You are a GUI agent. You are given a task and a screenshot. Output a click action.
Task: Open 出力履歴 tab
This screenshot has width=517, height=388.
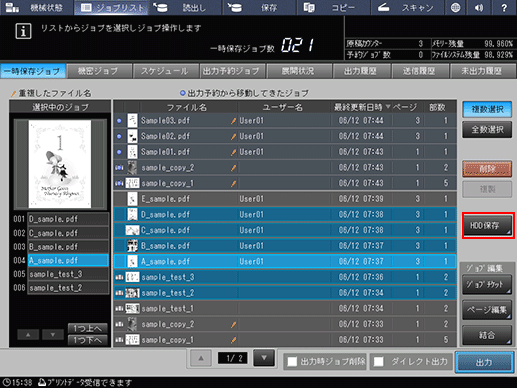360,71
